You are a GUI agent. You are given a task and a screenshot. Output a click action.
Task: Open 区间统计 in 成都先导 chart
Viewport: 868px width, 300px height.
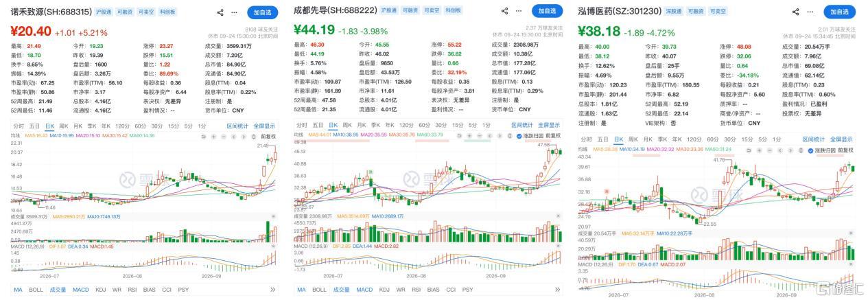(x=521, y=126)
